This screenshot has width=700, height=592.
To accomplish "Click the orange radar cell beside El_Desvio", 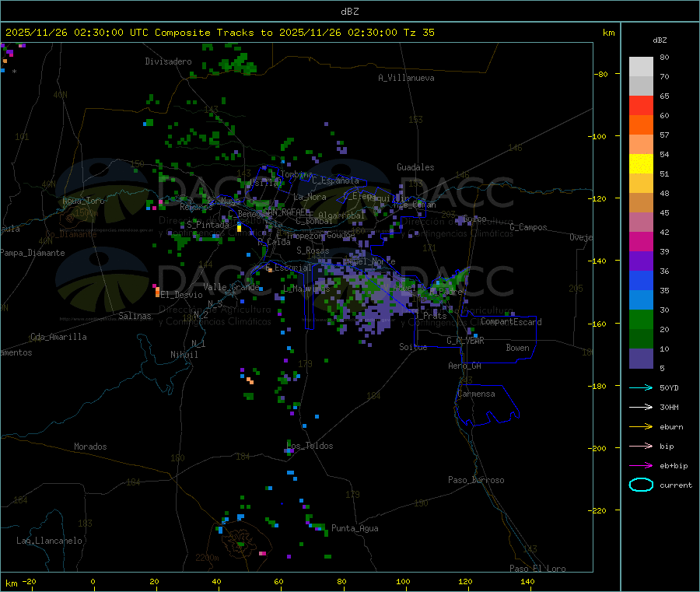I will coord(157,292).
